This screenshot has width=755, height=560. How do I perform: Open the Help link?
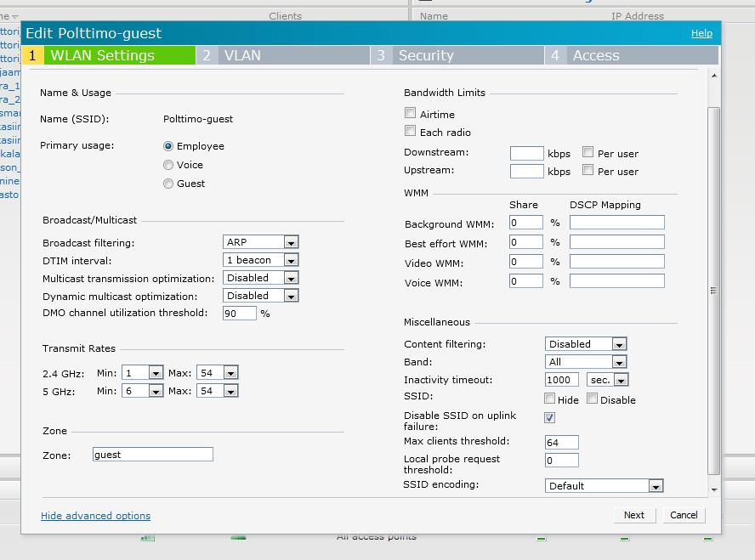701,33
